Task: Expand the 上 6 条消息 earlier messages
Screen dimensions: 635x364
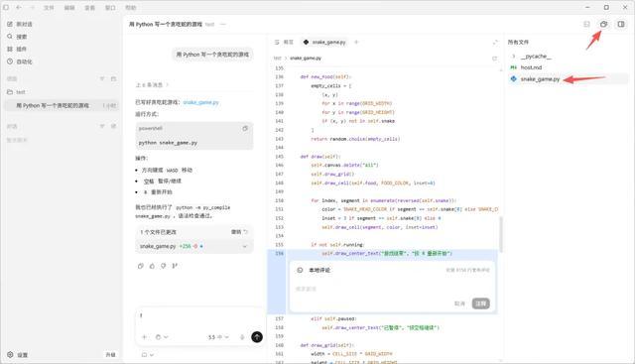Action: pyautogui.click(x=152, y=85)
